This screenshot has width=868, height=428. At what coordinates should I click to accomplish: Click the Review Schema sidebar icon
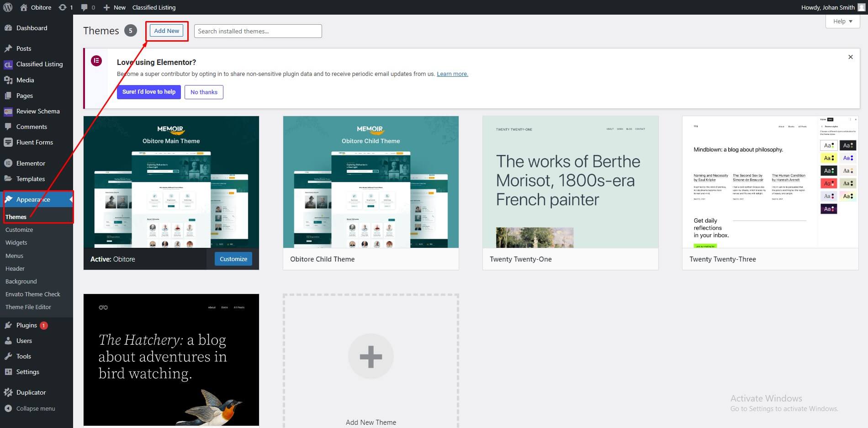tap(8, 111)
